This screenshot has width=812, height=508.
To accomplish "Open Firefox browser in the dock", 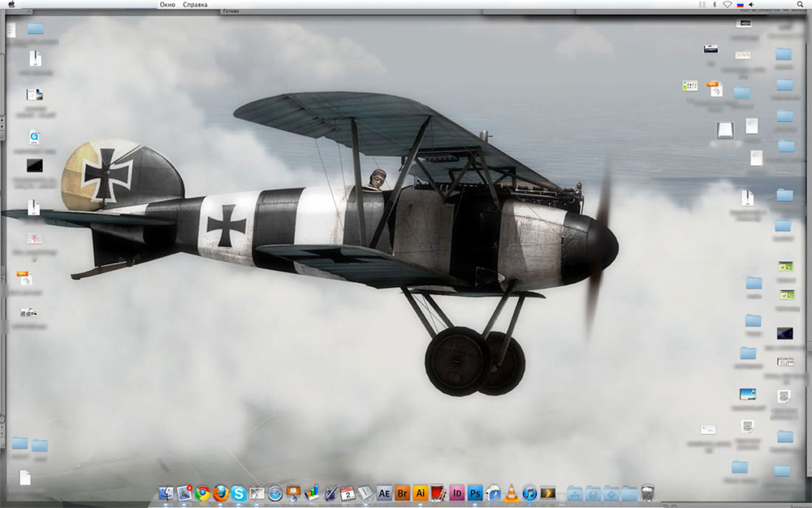I will pyautogui.click(x=221, y=493).
